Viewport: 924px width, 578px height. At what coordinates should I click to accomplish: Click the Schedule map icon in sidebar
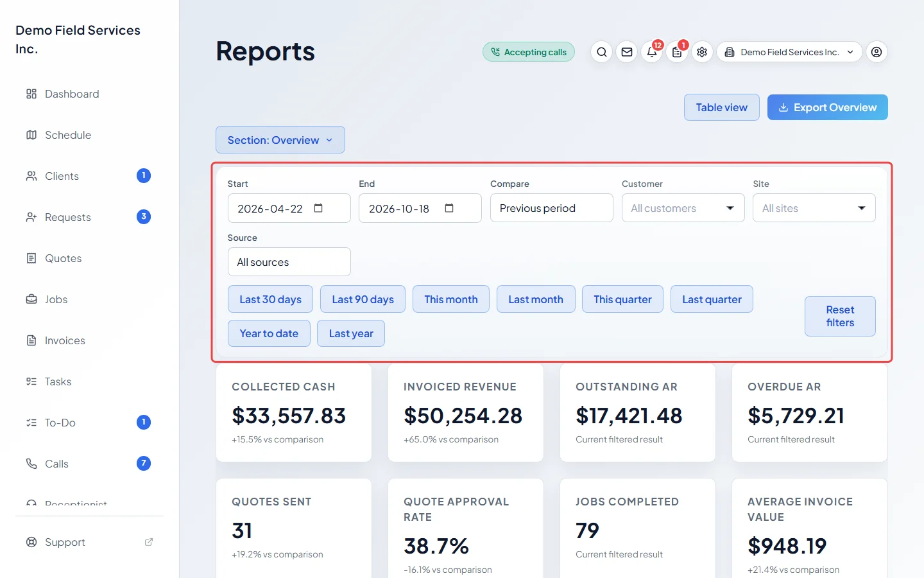pos(31,135)
